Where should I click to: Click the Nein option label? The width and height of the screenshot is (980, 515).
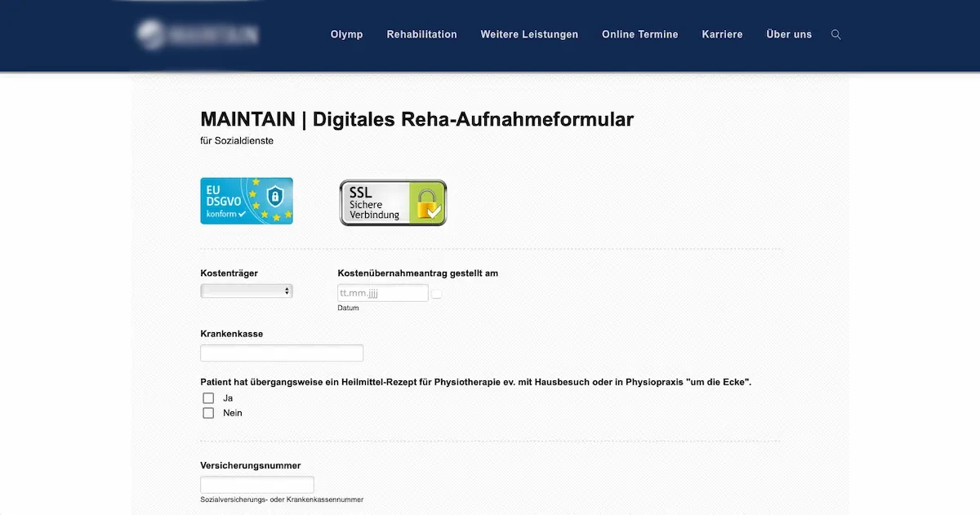pyautogui.click(x=233, y=413)
